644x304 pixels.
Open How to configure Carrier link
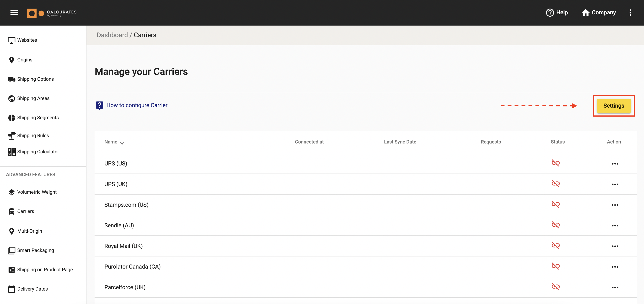[x=137, y=105]
